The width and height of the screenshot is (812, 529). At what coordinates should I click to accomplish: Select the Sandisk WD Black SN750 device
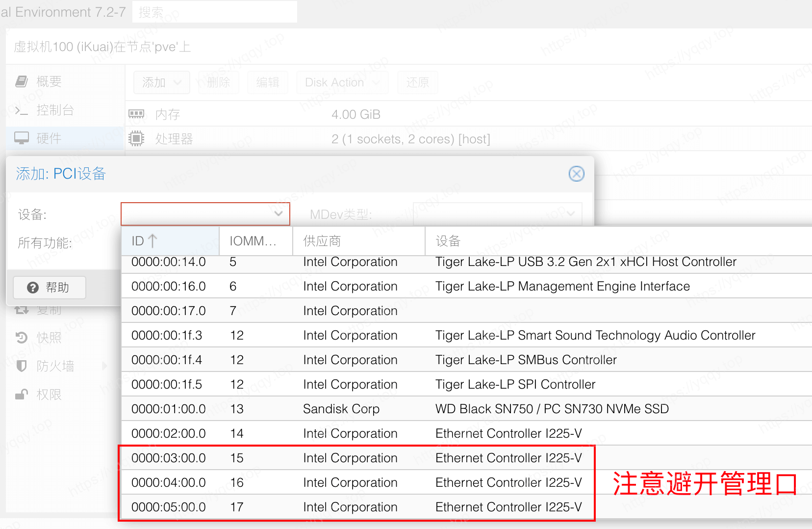coord(356,409)
